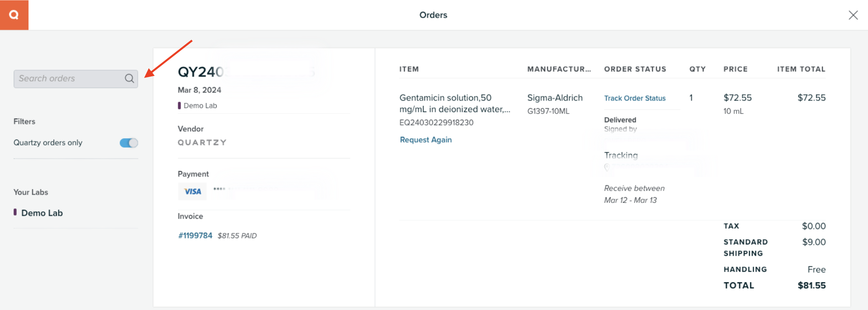The height and width of the screenshot is (310, 868).
Task: Open invoice #1199784
Action: (195, 236)
